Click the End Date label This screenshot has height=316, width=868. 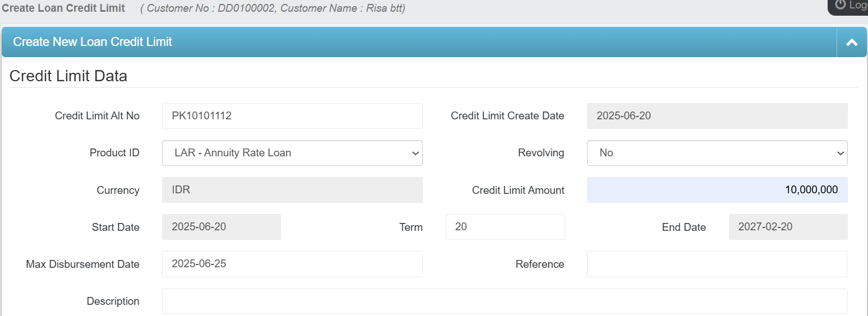(x=684, y=227)
